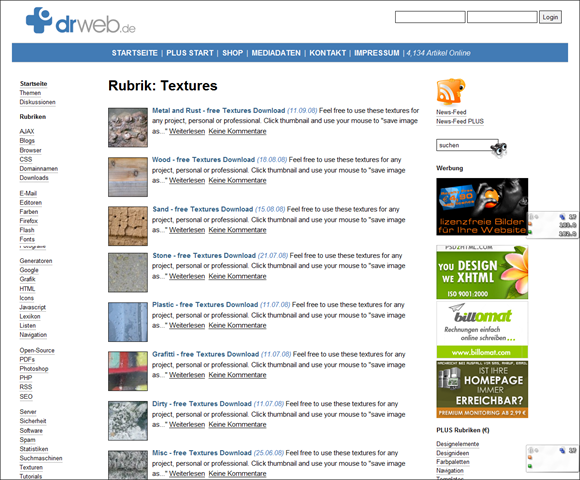This screenshot has height=480, width=580.
Task: Open the Grafitti texture thumbnail
Action: 128,371
